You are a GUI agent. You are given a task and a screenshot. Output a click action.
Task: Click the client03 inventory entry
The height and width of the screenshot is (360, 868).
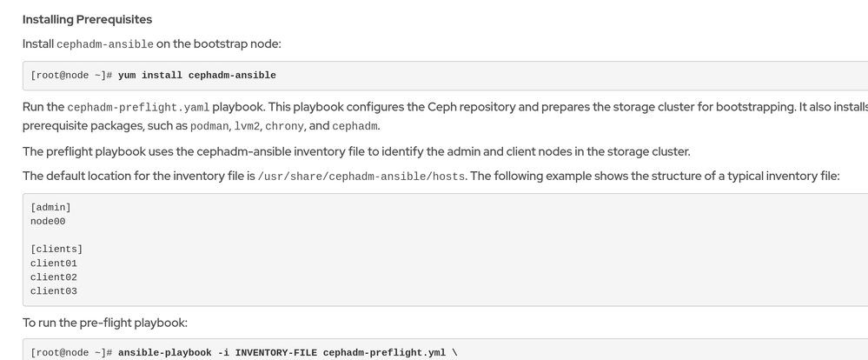coord(54,291)
